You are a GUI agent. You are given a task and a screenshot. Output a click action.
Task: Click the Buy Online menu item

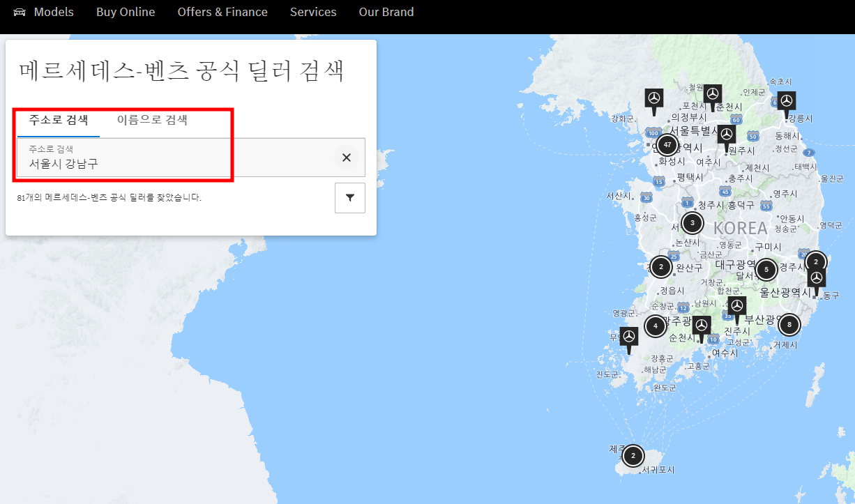[126, 12]
